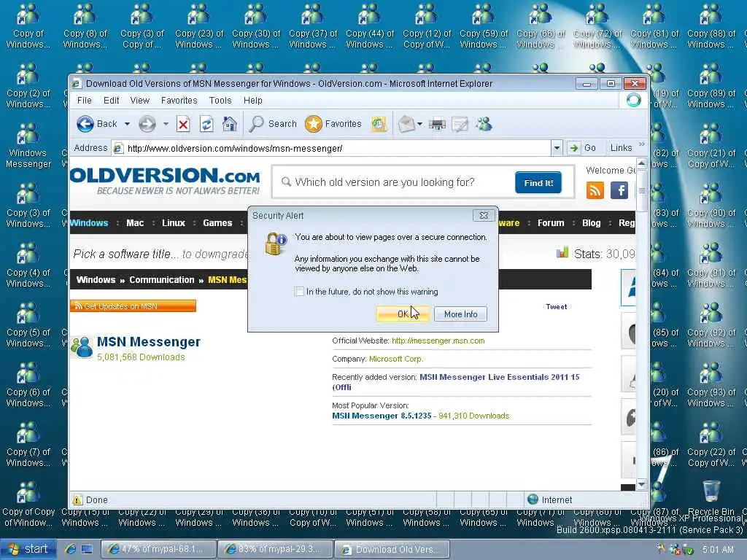Viewport: 747px width, 560px height.
Task: Open the History toolbar icon
Action: [379, 124]
